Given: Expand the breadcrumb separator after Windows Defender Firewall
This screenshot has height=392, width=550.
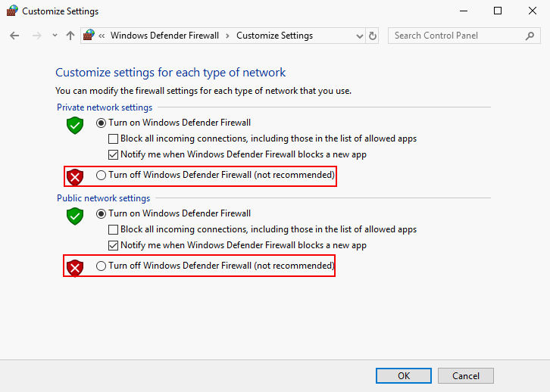Looking at the screenshot, I should tap(227, 36).
